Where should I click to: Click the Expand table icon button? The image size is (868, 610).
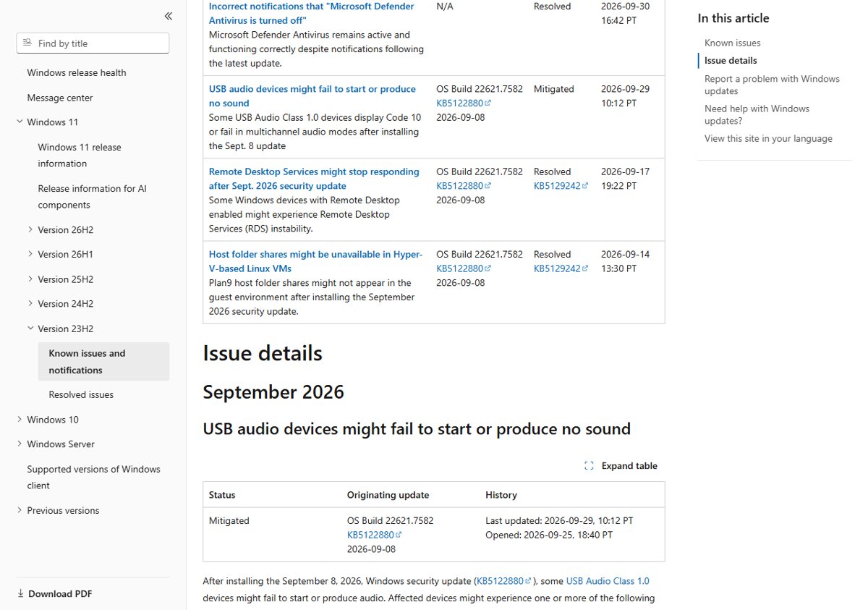coord(621,466)
